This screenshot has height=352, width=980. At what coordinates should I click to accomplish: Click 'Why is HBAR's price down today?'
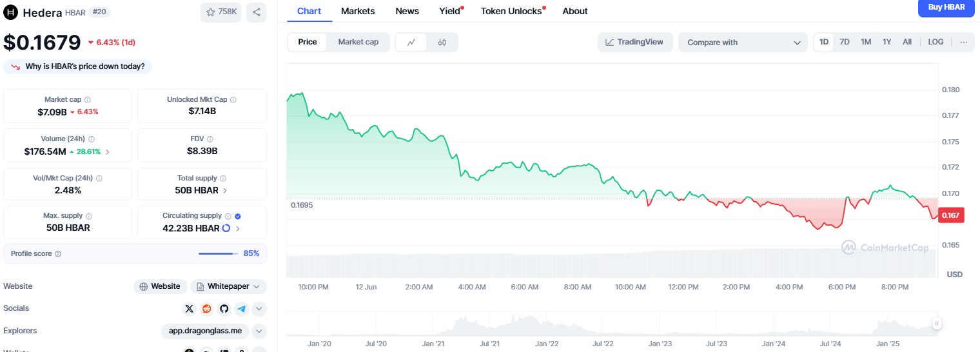[78, 66]
